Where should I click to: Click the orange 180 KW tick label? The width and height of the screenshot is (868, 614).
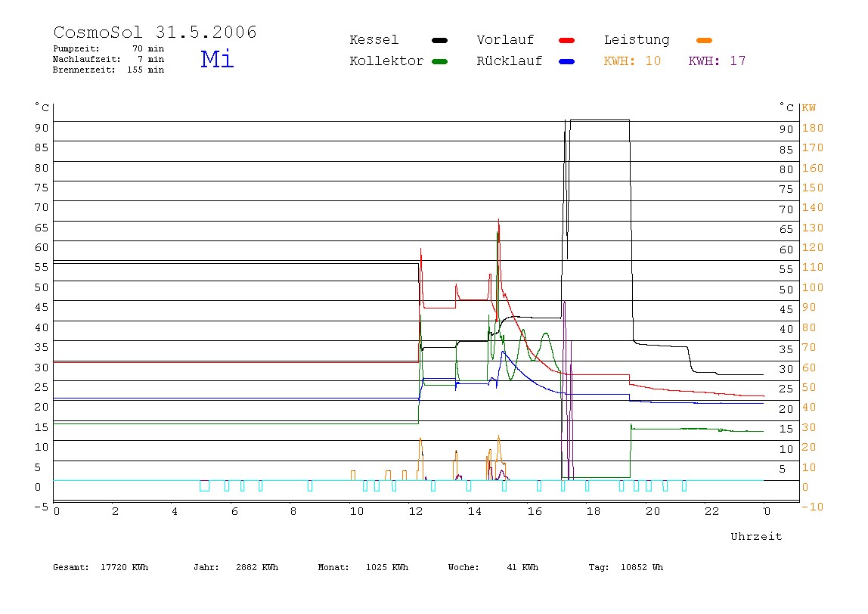[x=813, y=128]
